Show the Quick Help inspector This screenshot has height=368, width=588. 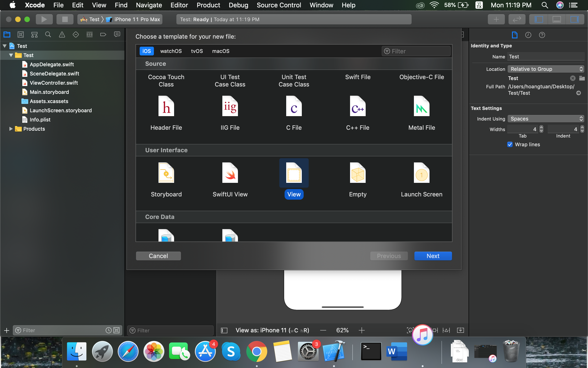click(x=542, y=35)
